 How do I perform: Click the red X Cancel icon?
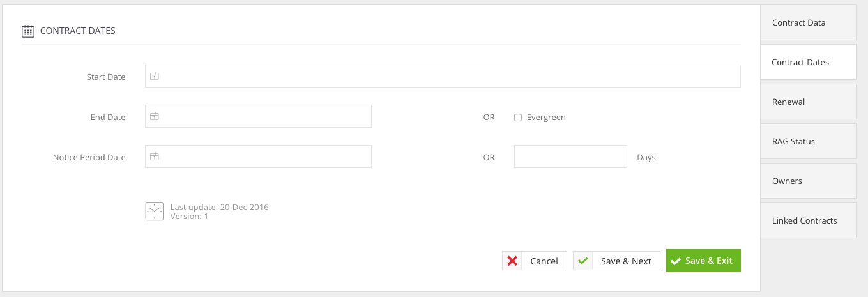click(x=512, y=261)
